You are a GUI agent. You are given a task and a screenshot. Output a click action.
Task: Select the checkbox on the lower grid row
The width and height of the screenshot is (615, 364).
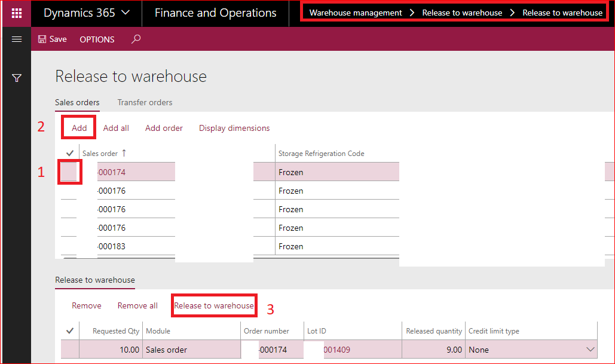[x=69, y=349]
